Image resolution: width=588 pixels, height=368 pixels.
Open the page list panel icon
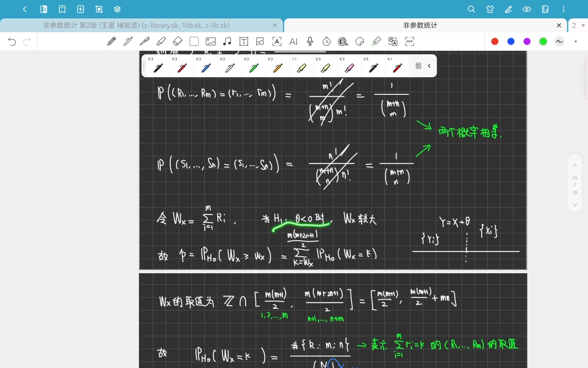(x=44, y=9)
